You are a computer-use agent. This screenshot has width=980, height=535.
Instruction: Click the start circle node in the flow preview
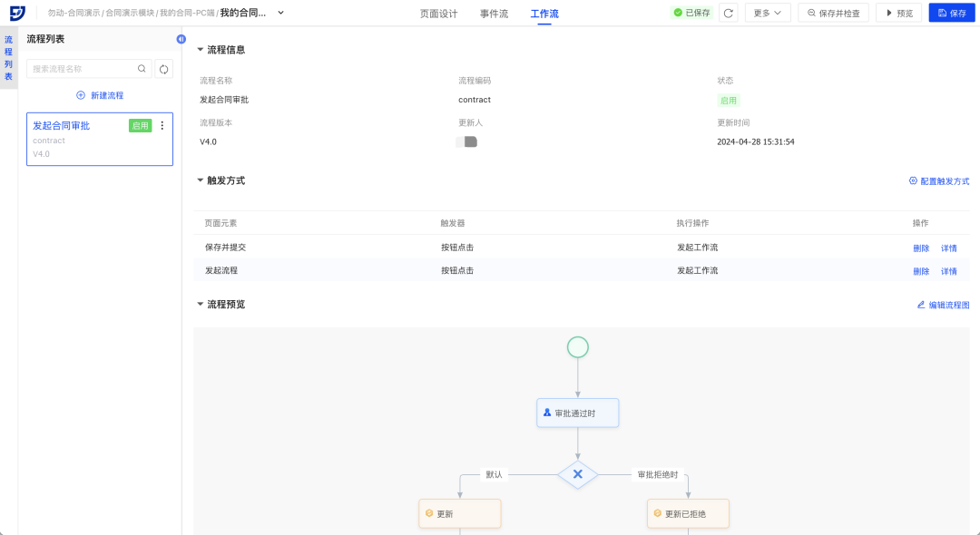click(577, 347)
